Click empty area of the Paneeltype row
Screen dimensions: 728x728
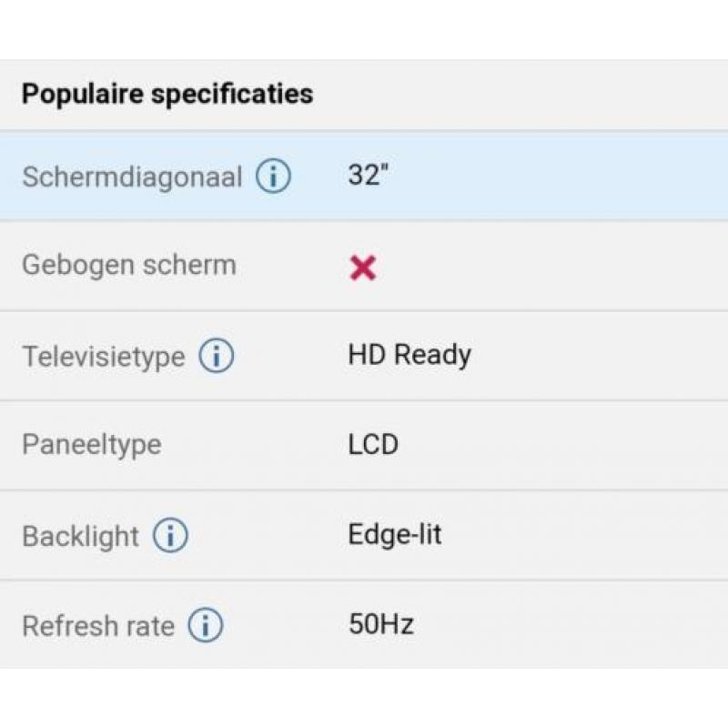pyautogui.click(x=557, y=445)
